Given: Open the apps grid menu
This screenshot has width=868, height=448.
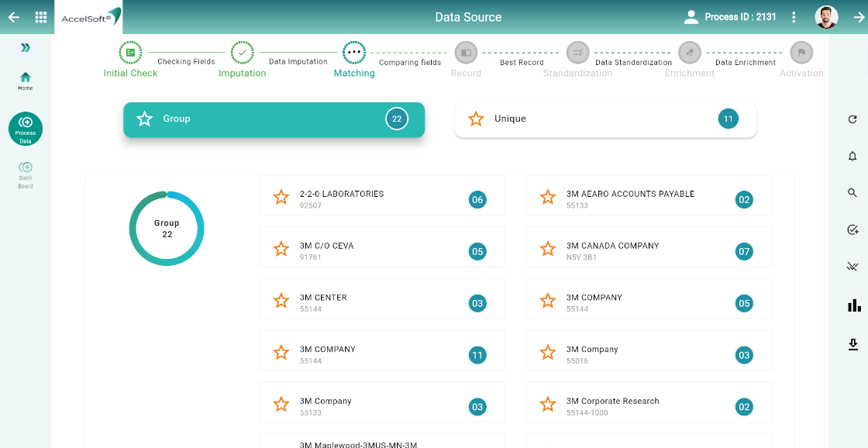Looking at the screenshot, I should click(41, 17).
